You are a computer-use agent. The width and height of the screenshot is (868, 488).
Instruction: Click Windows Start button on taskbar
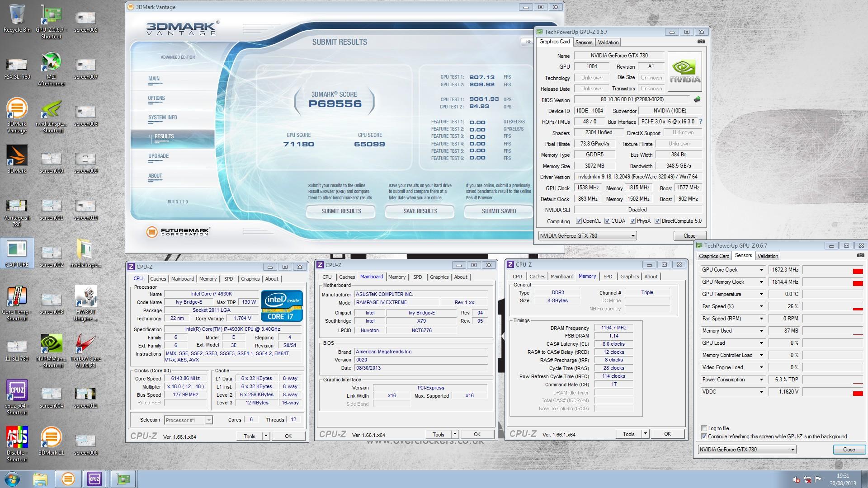pyautogui.click(x=12, y=479)
